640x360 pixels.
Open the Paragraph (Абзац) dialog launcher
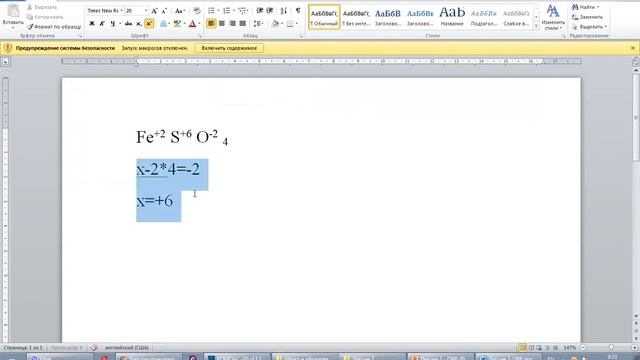click(301, 36)
